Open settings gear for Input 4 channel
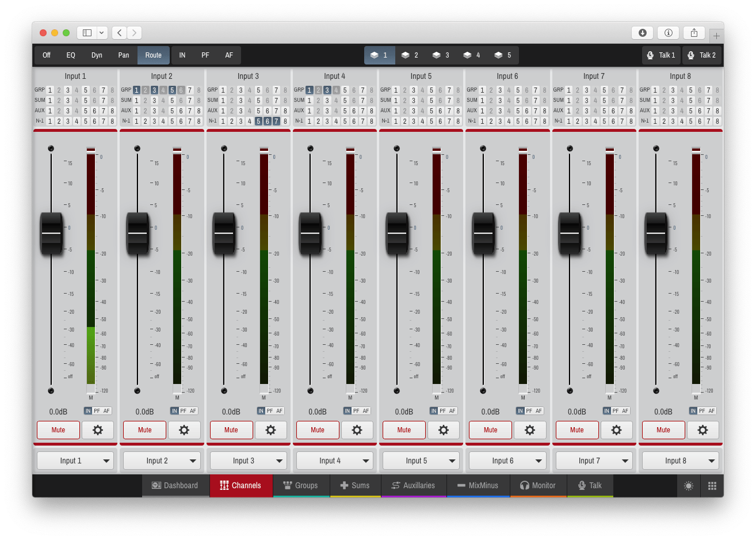The width and height of the screenshot is (756, 540). 357,430
